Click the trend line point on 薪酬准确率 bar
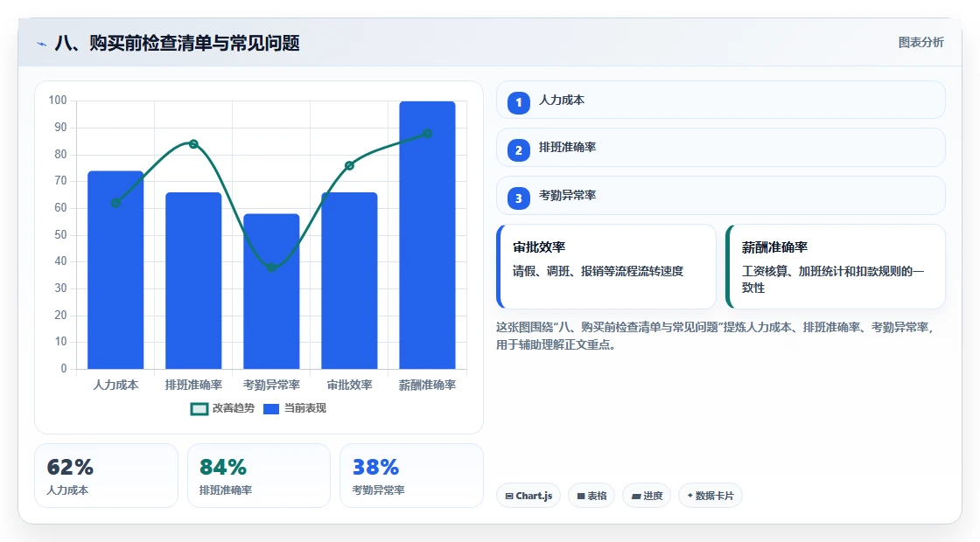The width and height of the screenshot is (980, 542). 428,134
